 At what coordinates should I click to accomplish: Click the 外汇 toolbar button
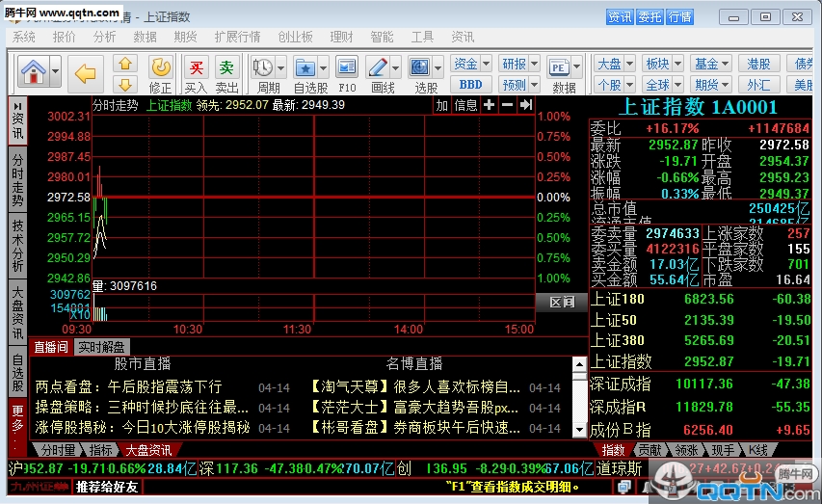[758, 85]
